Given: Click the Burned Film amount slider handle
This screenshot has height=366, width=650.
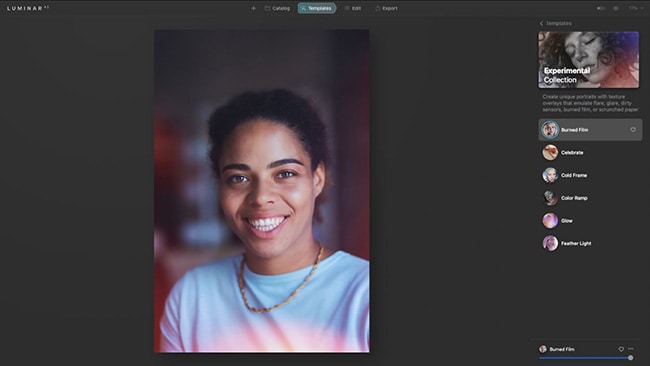Looking at the screenshot, I should (631, 358).
